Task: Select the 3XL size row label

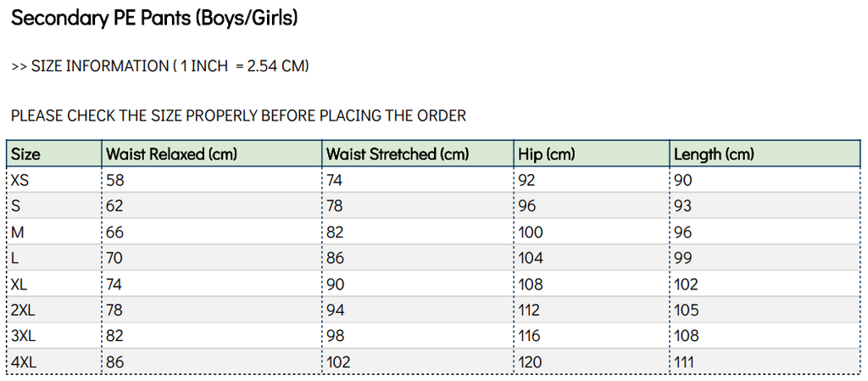Action: 25,336
